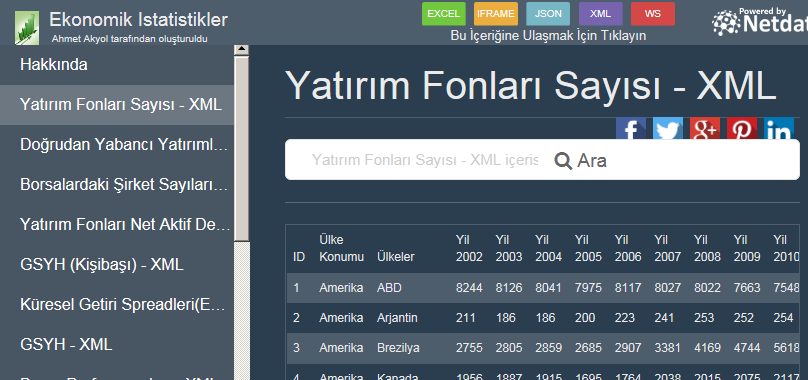Image resolution: width=808 pixels, height=380 pixels.
Task: Click the ABD country cell
Action: pos(389,288)
